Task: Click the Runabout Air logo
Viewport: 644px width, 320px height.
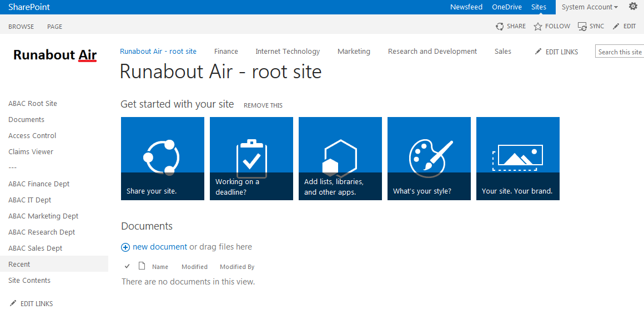Action: [55, 55]
